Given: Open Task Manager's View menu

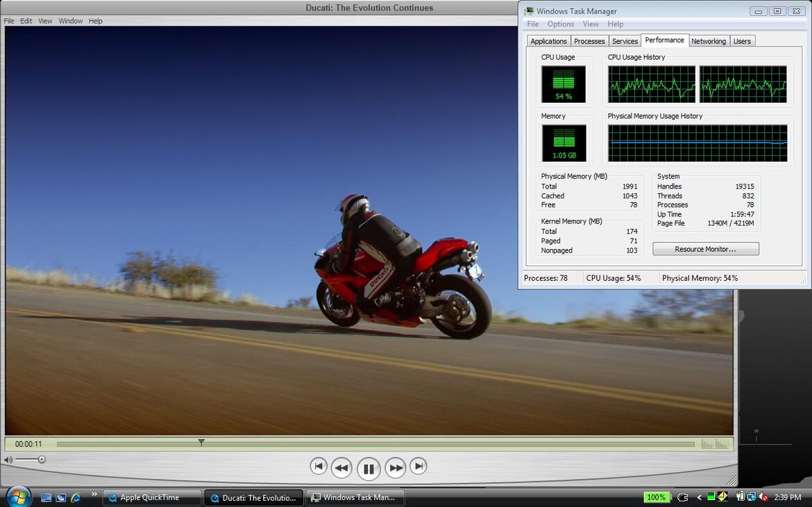Looking at the screenshot, I should [x=591, y=24].
